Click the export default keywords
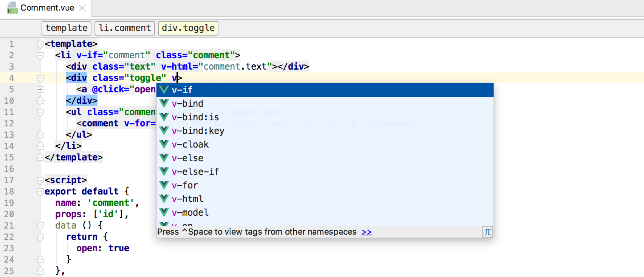This screenshot has height=277, width=644. [82, 191]
